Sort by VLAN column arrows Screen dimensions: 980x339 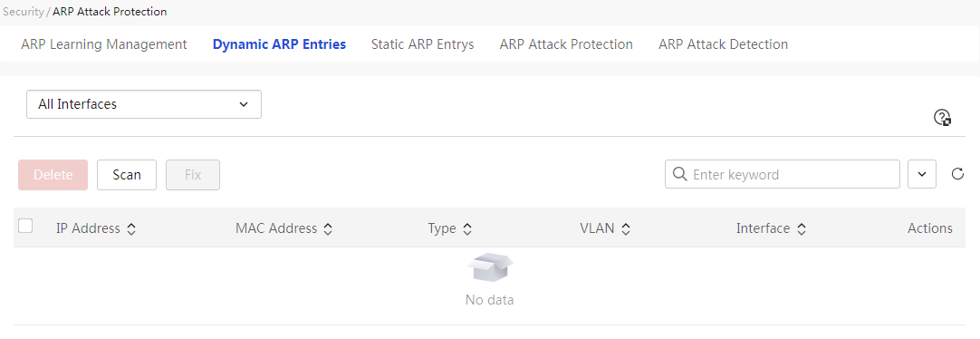pos(626,229)
